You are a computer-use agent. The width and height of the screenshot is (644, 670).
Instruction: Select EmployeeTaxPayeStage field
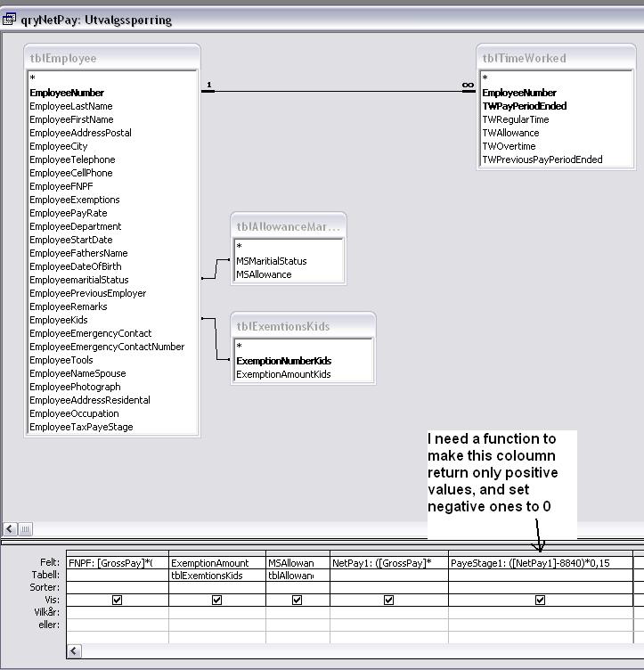[112, 427]
